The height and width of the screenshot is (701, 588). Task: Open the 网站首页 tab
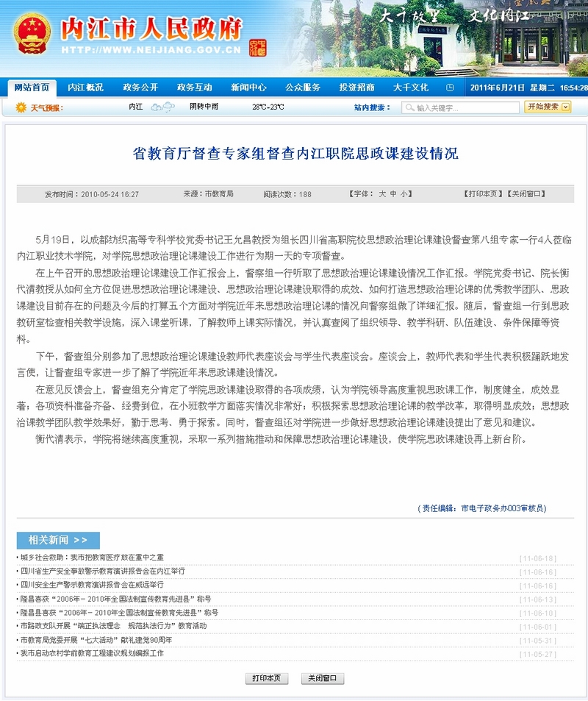tap(32, 88)
